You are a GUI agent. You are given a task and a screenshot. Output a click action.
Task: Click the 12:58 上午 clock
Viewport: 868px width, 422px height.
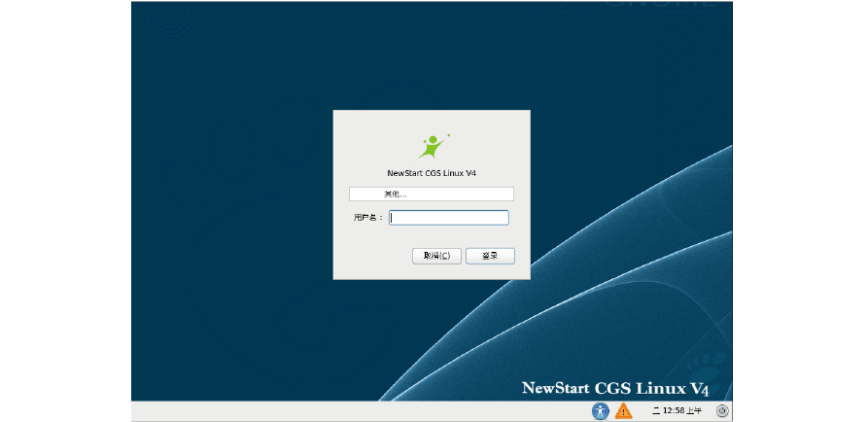677,411
